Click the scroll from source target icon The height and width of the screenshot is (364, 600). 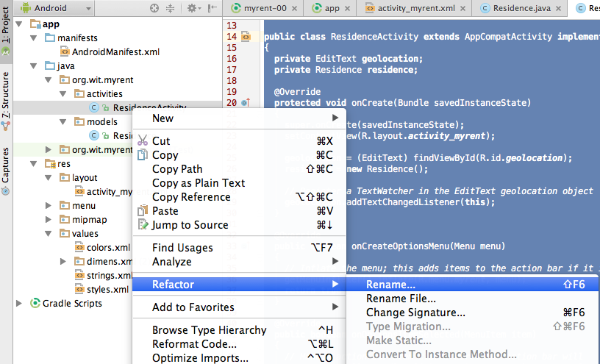(x=154, y=8)
